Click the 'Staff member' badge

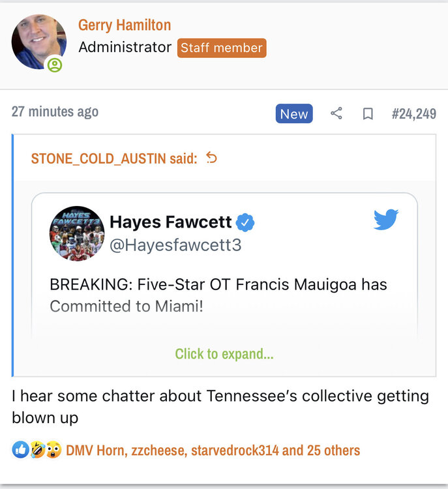tap(222, 48)
